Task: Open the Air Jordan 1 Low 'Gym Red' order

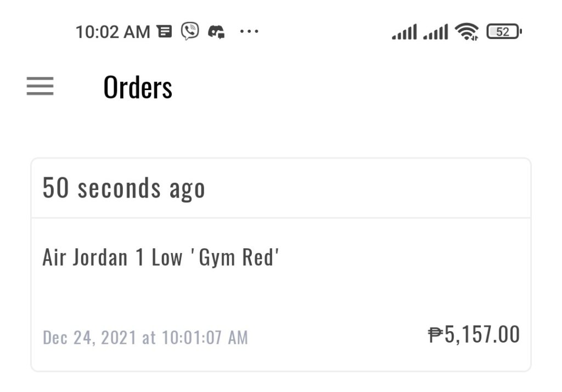Action: 161,257
